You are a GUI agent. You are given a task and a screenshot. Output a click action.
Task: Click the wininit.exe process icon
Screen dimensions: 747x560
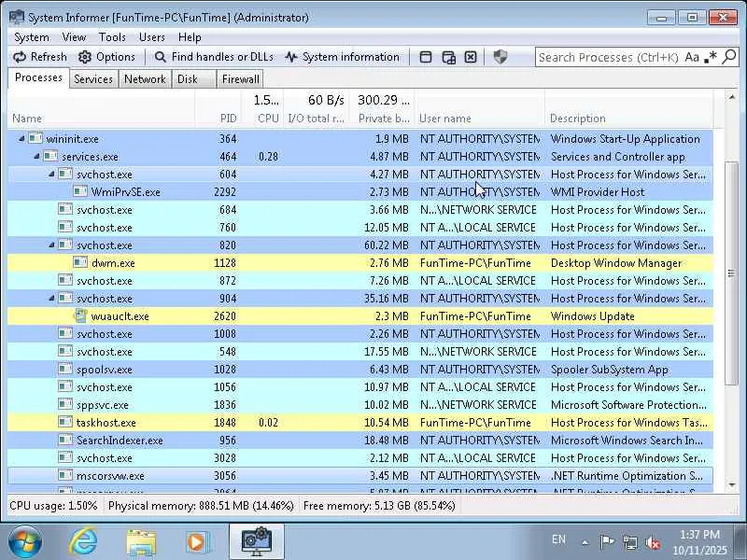[x=35, y=138]
